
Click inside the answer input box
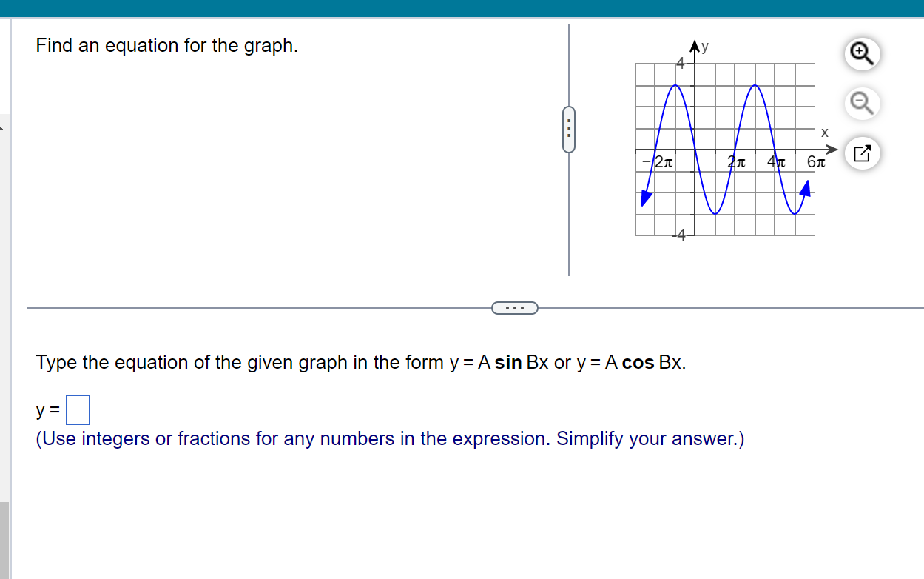(x=78, y=409)
